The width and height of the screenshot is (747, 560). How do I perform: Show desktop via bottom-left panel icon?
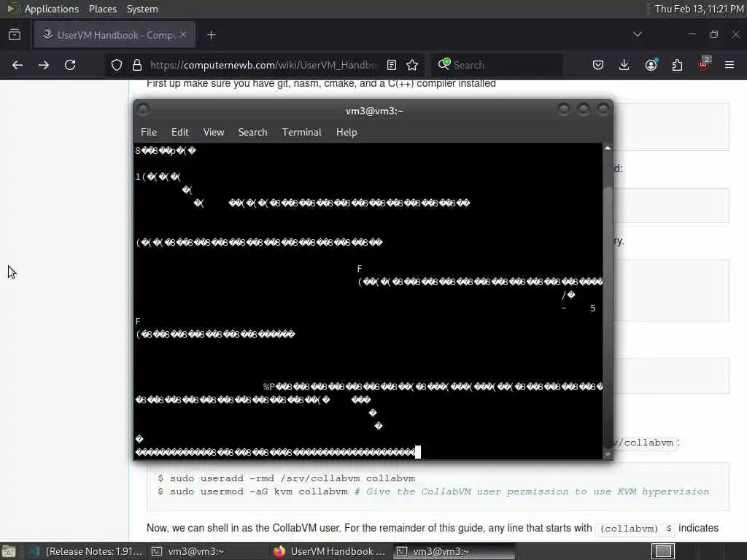tap(9, 551)
